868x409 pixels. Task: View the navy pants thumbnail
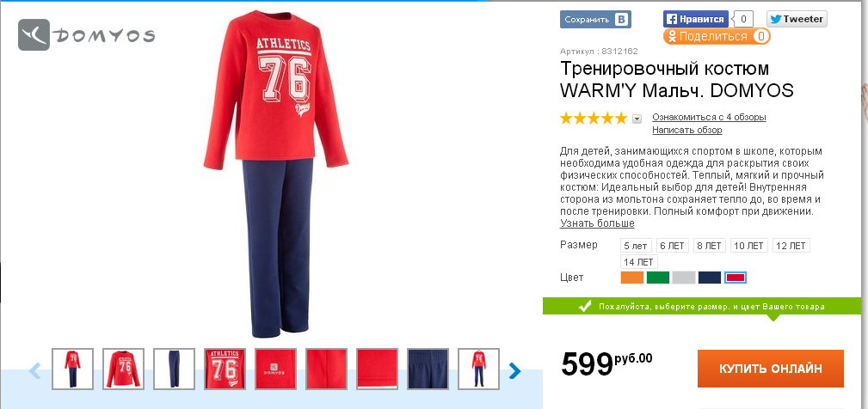[x=175, y=369]
